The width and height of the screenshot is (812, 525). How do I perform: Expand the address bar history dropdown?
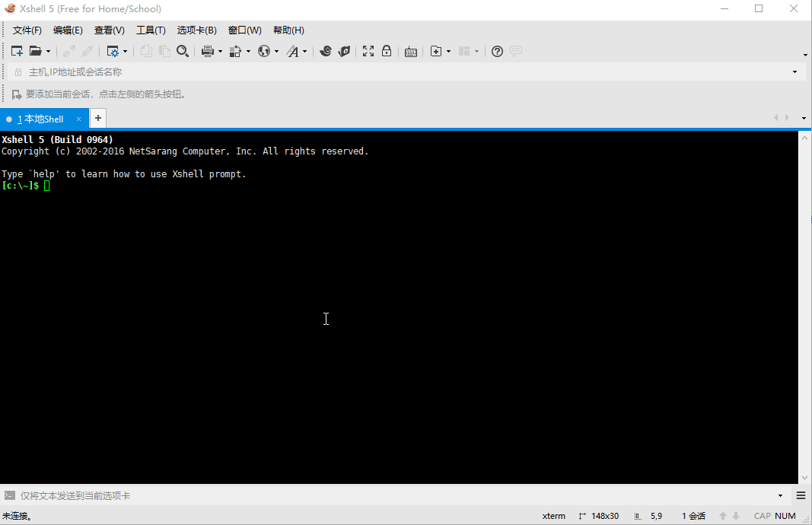tap(795, 72)
